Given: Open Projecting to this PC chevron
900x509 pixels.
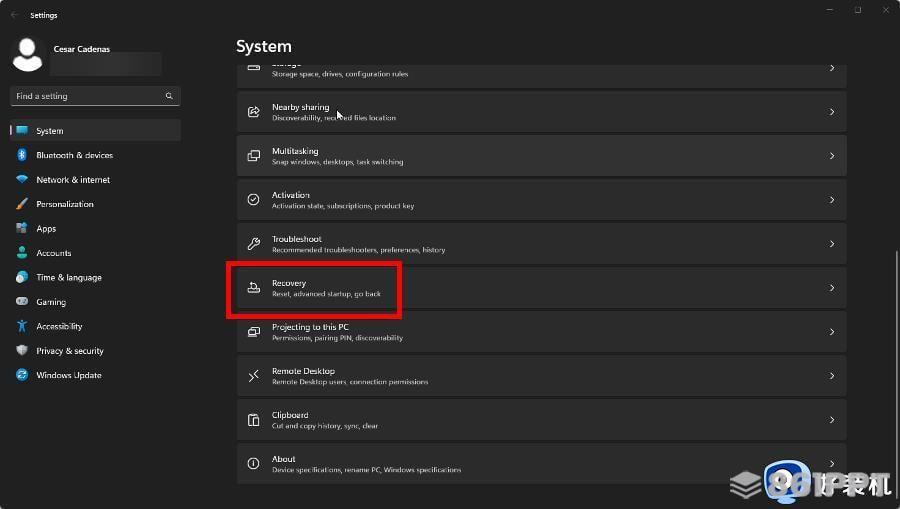Looking at the screenshot, I should tap(832, 332).
